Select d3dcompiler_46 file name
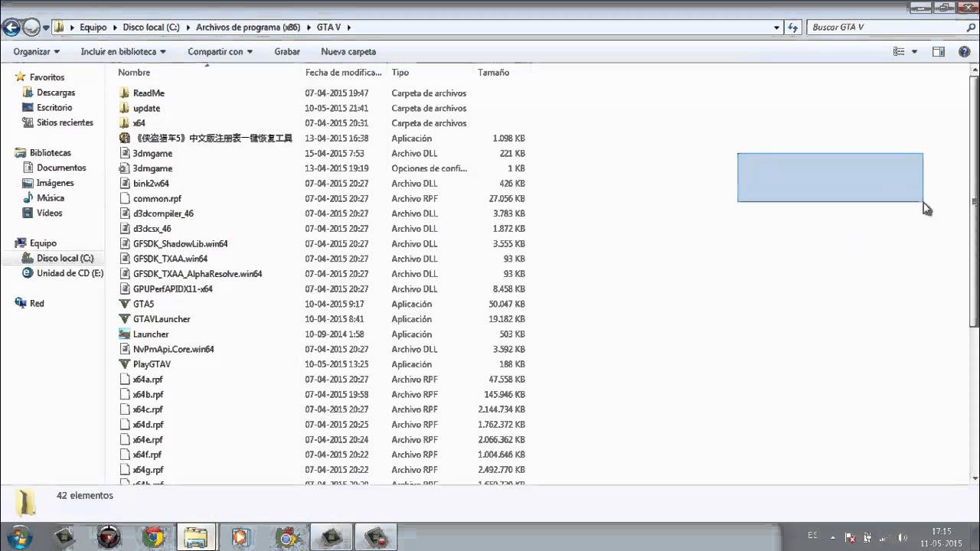This screenshot has width=980, height=551. pos(163,214)
